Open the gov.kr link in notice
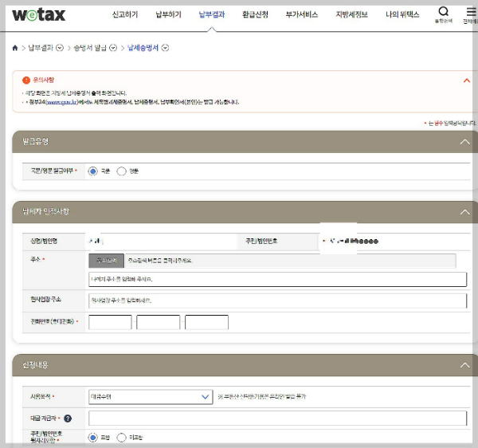The height and width of the screenshot is (448, 478). point(61,102)
